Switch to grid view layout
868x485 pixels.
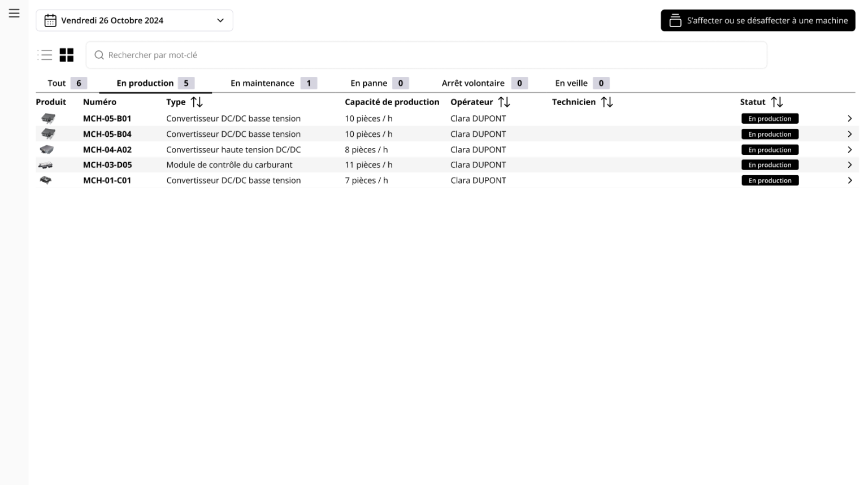pos(67,55)
